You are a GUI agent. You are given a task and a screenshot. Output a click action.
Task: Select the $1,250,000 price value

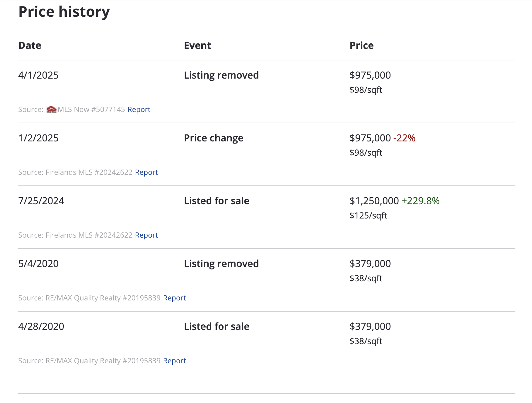click(374, 201)
